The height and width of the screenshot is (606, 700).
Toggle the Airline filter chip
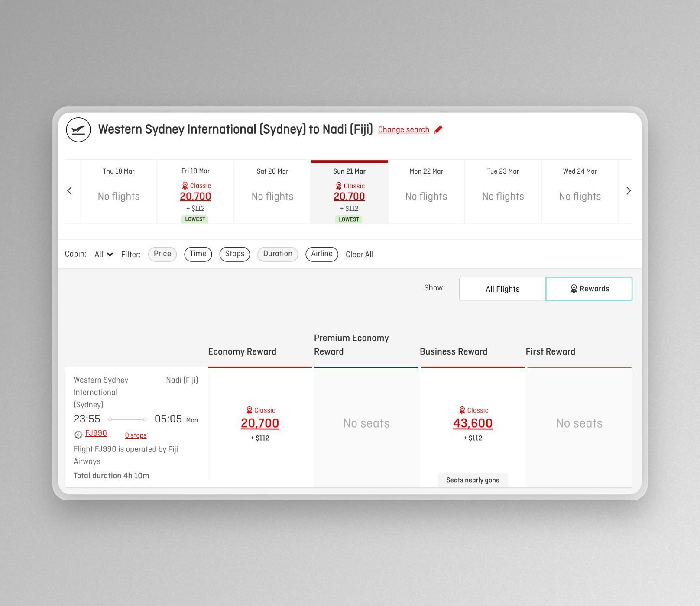tap(322, 254)
